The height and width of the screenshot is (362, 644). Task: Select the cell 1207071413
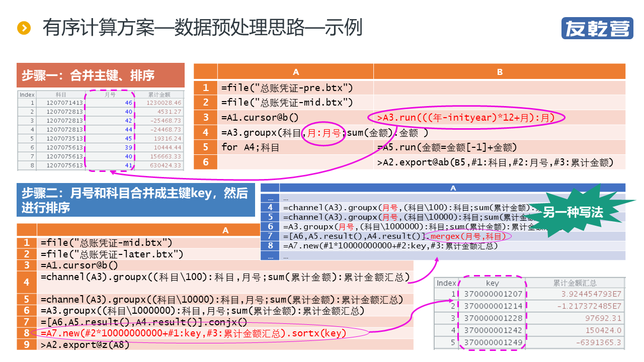click(64, 103)
